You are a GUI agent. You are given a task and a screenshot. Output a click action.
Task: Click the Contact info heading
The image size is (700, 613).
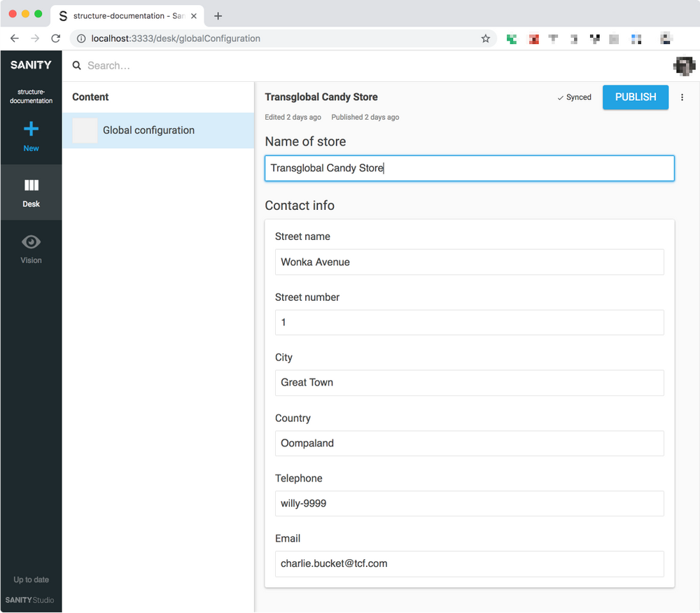point(300,206)
